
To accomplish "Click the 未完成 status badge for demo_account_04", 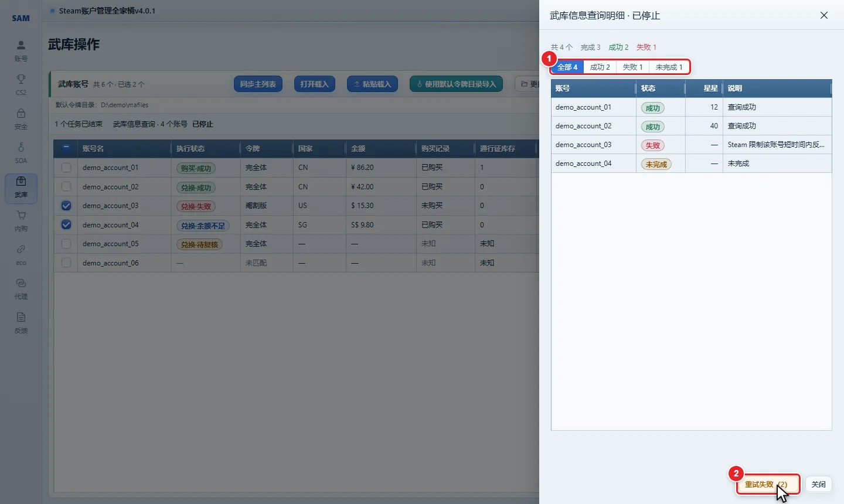I will (656, 165).
